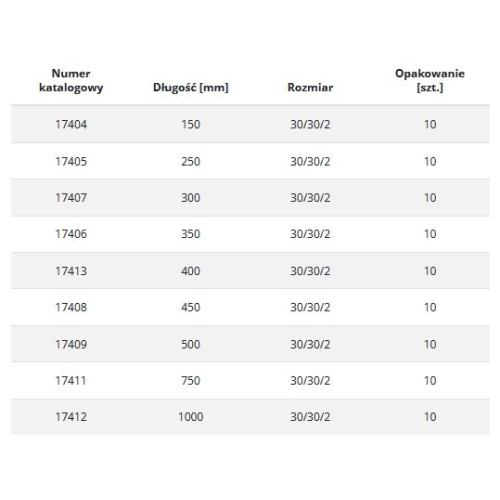Select catalog number 17412
Image resolution: width=500 pixels, height=500 pixels.
tap(71, 417)
